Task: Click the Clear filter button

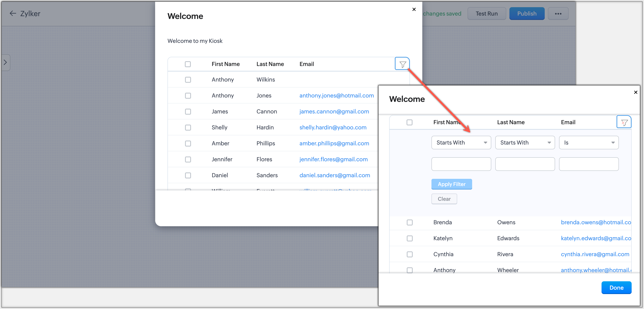Action: coord(444,199)
